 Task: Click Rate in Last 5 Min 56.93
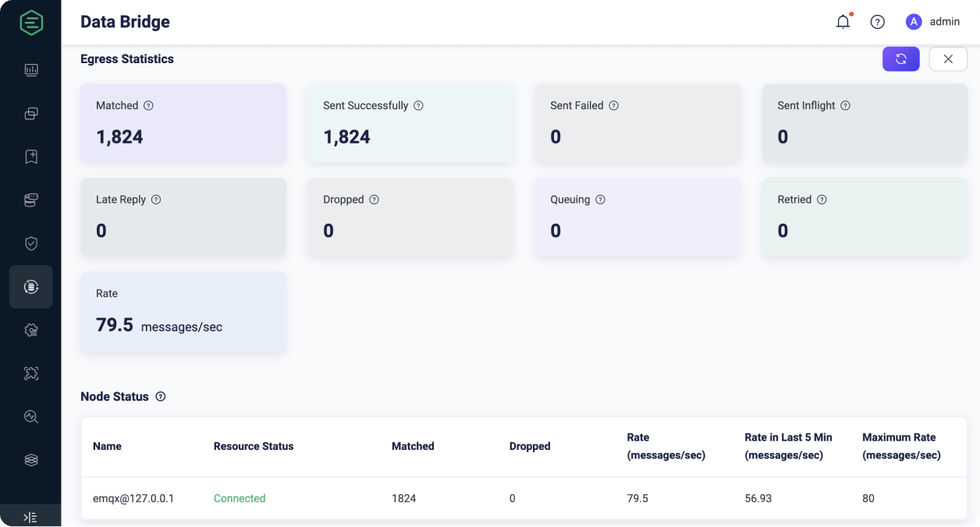[758, 498]
